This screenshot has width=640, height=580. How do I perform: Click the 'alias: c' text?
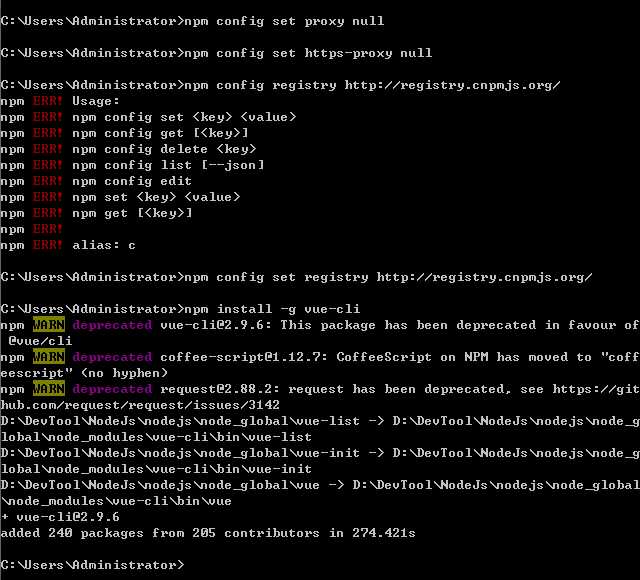[x=104, y=245]
